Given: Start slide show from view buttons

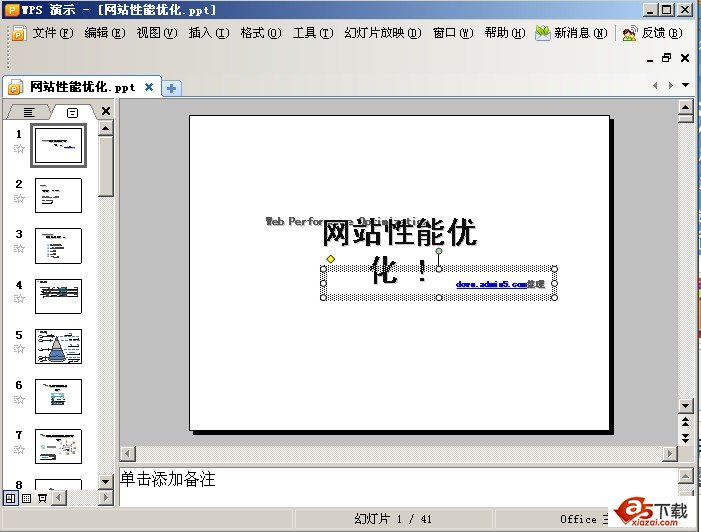Looking at the screenshot, I should (42, 498).
